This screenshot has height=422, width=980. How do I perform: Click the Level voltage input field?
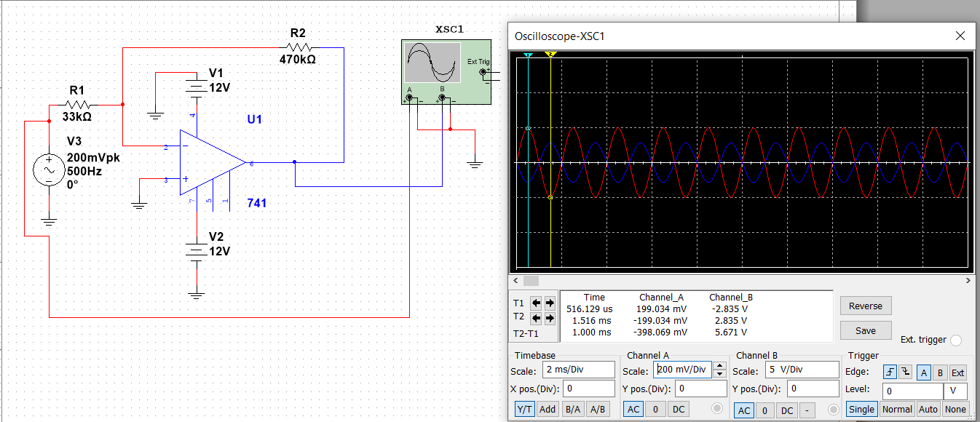coord(912,391)
